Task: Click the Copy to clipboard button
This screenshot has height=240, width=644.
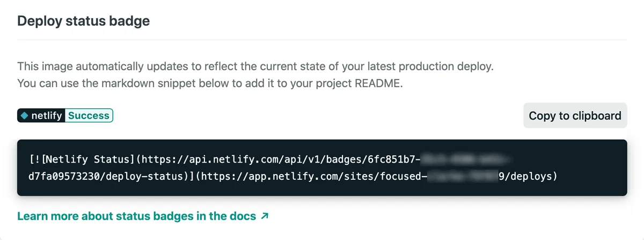Action: click(x=575, y=115)
